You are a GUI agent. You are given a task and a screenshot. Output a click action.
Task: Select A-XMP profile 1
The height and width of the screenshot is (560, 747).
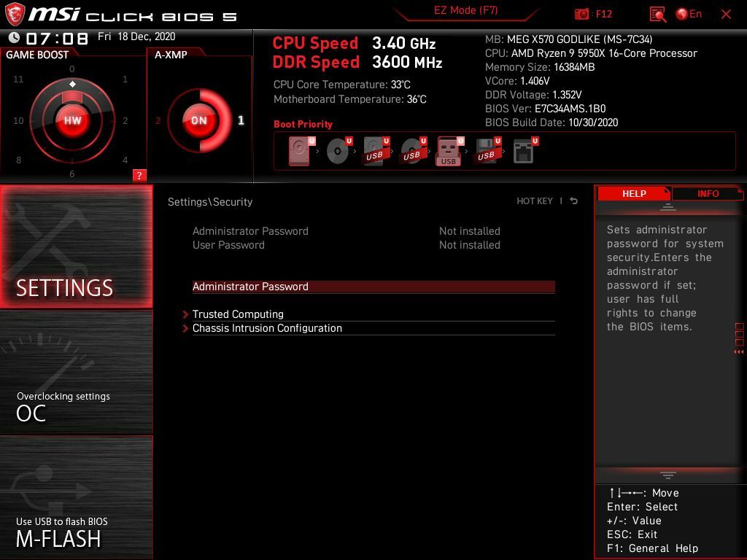(x=241, y=120)
